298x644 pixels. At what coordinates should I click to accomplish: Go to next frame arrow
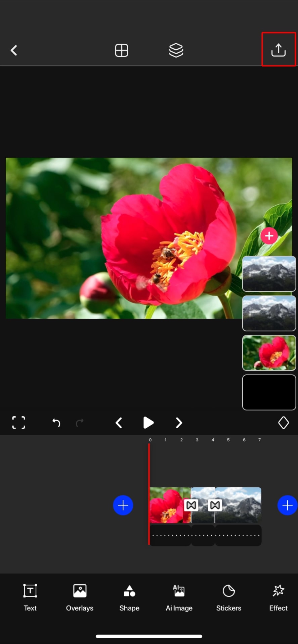179,423
